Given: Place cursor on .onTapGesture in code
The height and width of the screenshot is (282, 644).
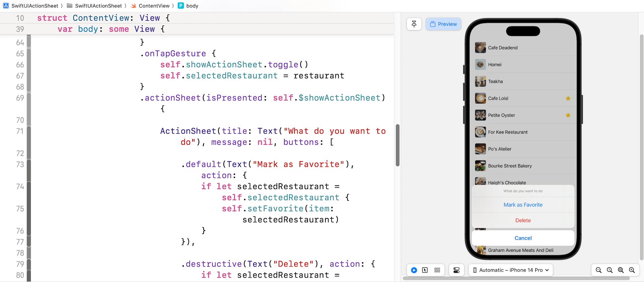Looking at the screenshot, I should (173, 54).
